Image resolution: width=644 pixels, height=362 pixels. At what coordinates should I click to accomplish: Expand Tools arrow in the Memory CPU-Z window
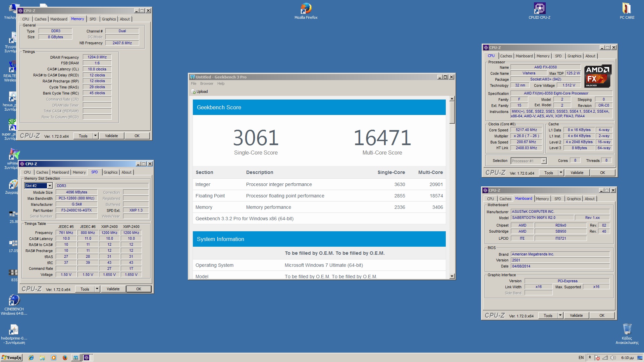point(95,136)
